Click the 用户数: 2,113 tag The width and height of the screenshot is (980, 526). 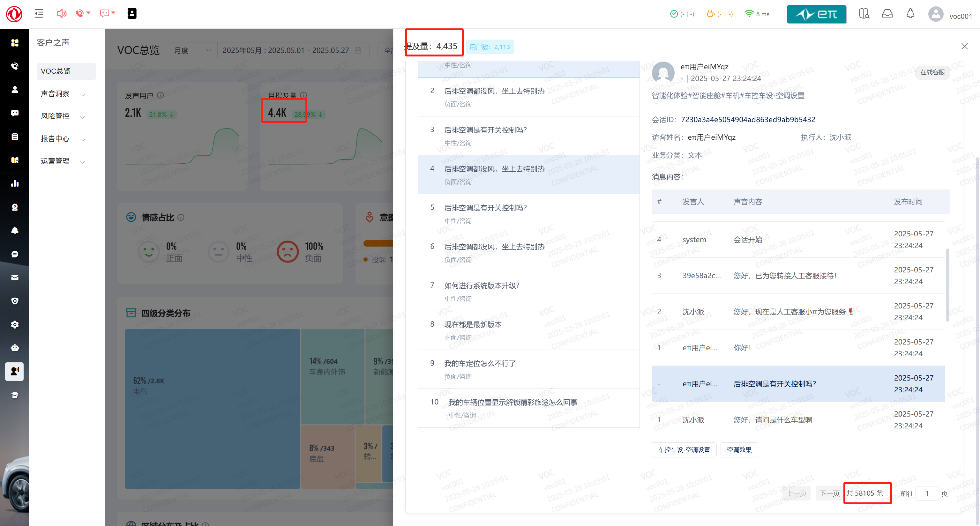click(x=490, y=47)
